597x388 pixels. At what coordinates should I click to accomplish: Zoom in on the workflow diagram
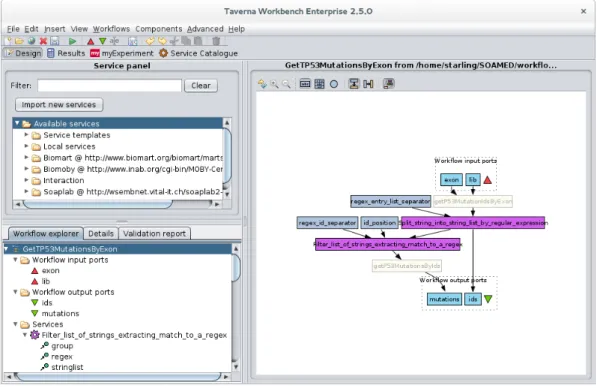[274, 84]
